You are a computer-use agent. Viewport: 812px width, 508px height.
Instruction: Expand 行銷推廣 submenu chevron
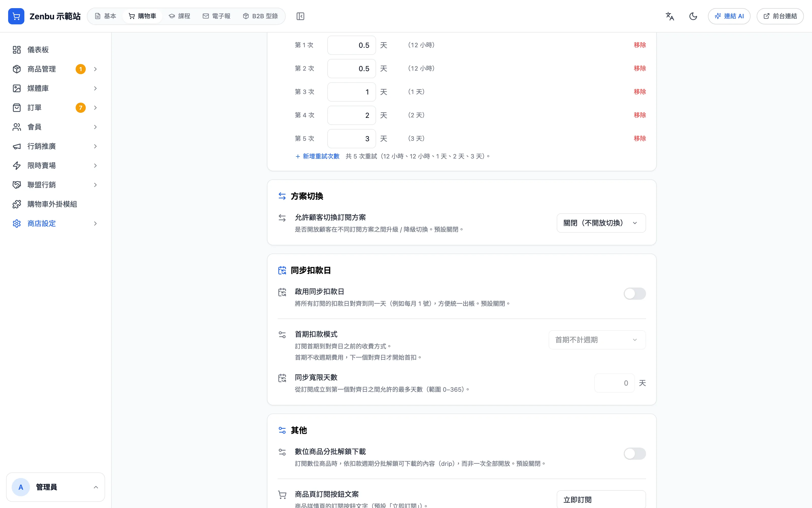95,146
